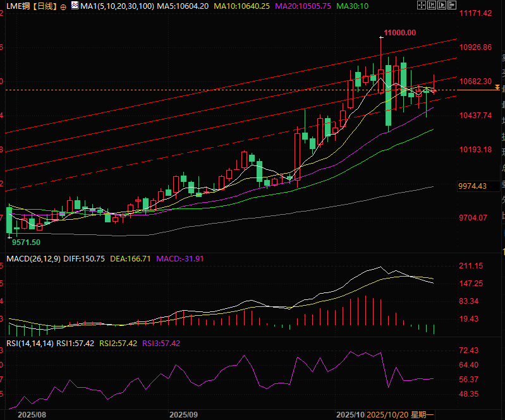
Task: Select the MA5 value label
Action: (183, 6)
